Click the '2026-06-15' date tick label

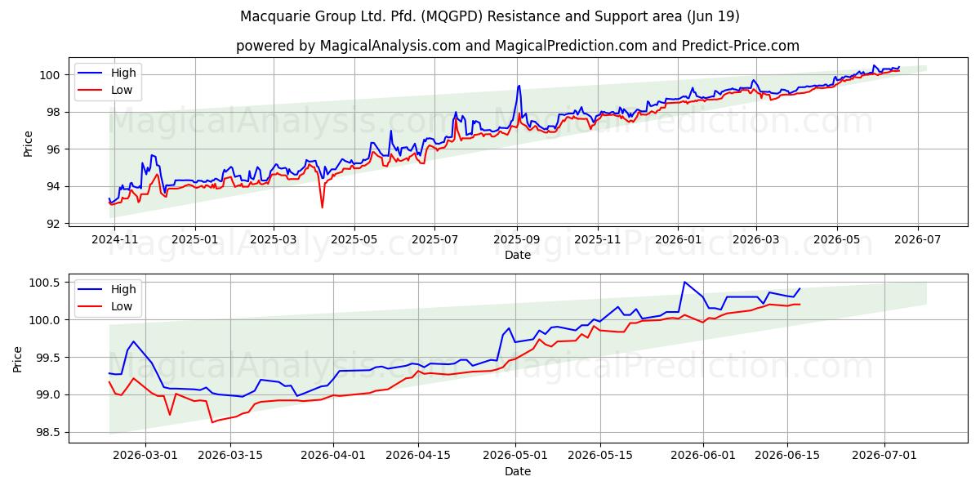(788, 456)
